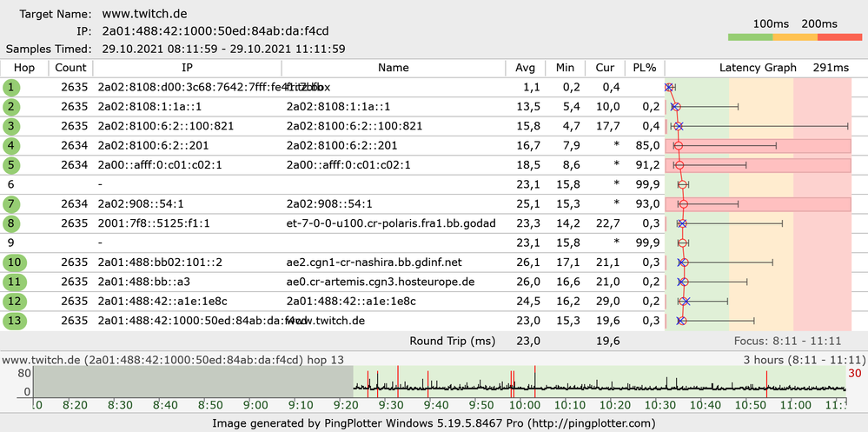Image resolution: width=868 pixels, height=432 pixels.
Task: Click the orange 200ms legend bar
Action: (795, 37)
